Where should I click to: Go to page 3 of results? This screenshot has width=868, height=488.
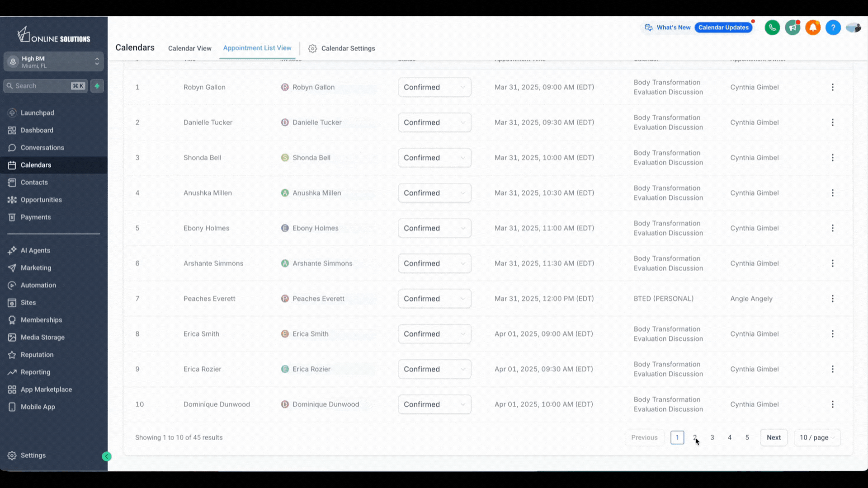click(x=712, y=437)
